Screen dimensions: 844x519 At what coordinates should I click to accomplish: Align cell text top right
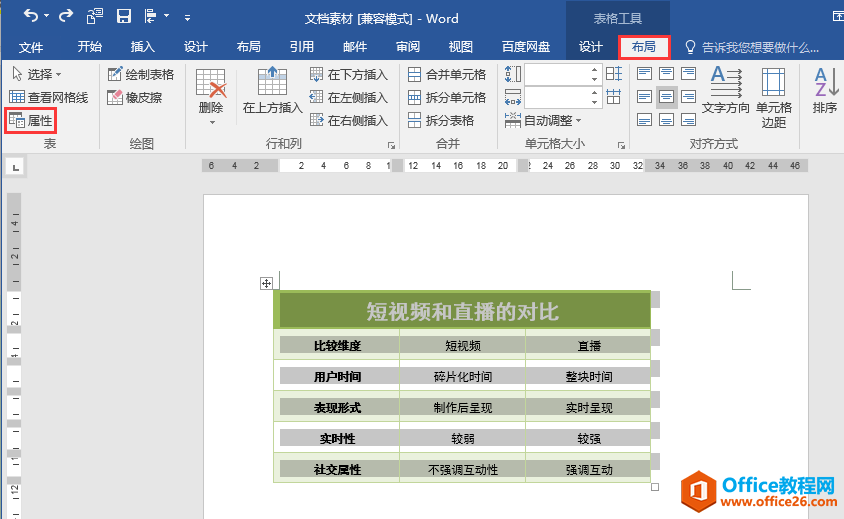pyautogui.click(x=688, y=74)
